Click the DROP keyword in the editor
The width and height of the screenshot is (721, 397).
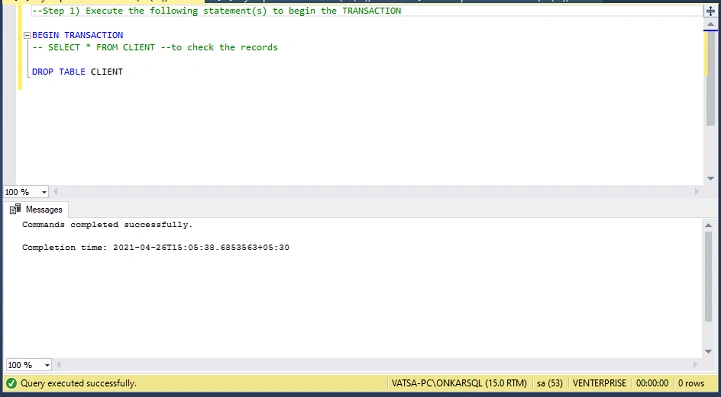43,72
